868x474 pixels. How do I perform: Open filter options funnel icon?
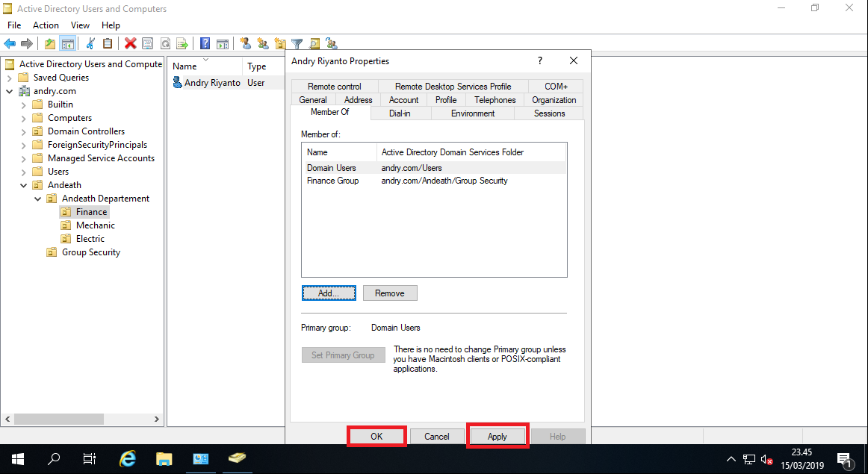[297, 44]
